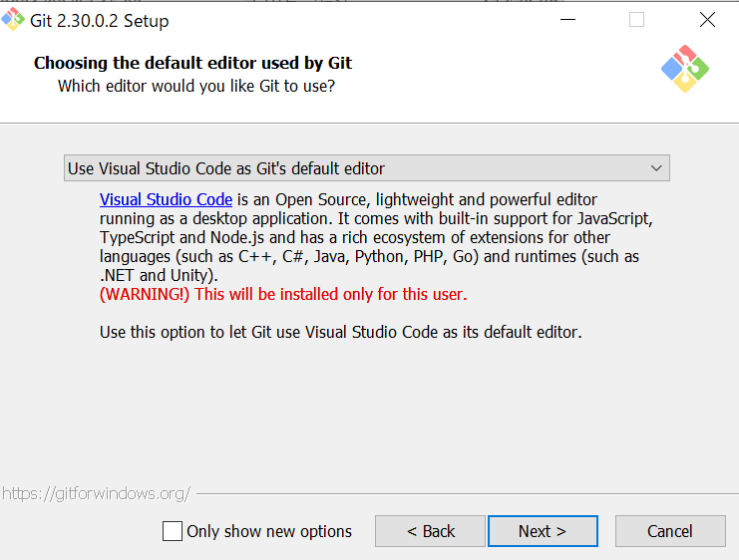Tick the 'Only show new options' checkbox
This screenshot has width=739, height=560.
pos(173,531)
